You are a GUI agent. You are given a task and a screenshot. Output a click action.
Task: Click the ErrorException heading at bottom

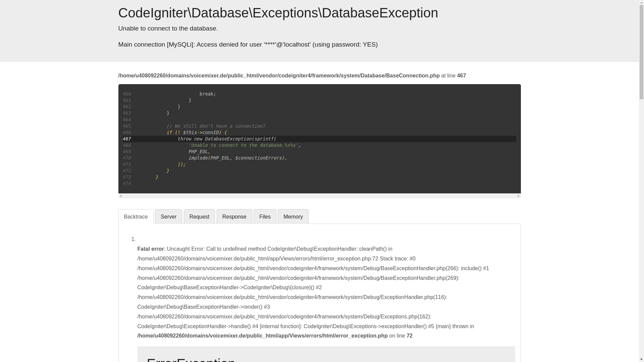click(191, 359)
